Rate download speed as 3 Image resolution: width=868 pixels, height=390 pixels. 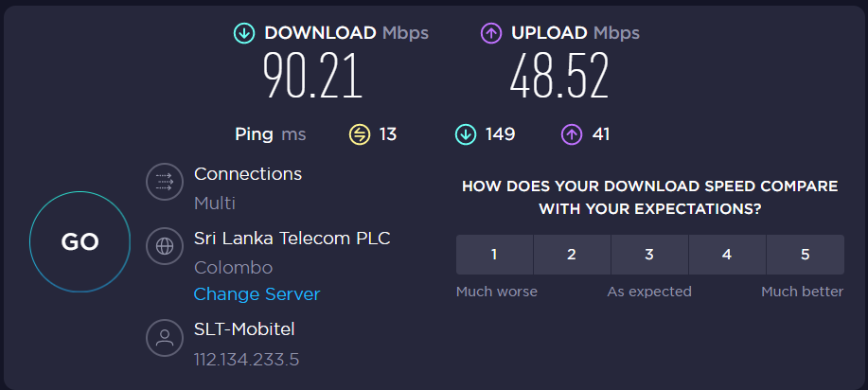(x=649, y=255)
